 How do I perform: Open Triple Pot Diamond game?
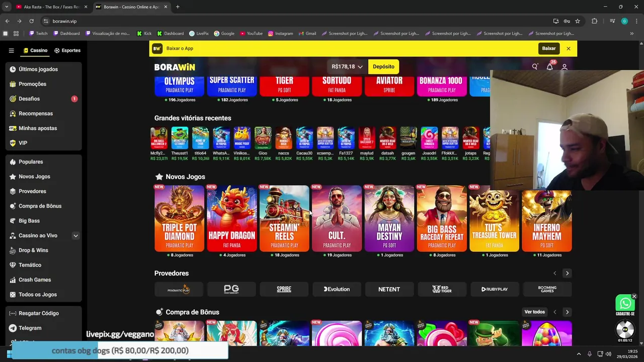(179, 218)
